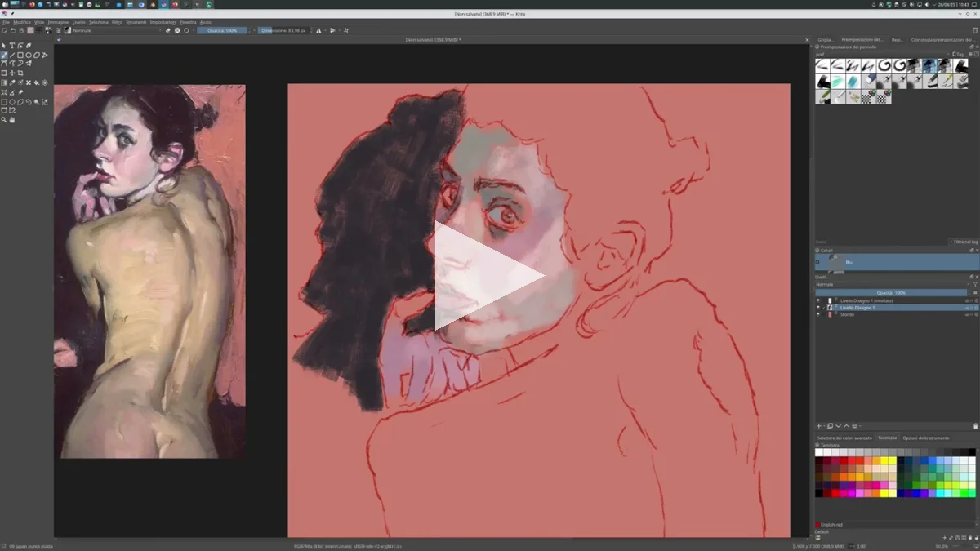Screen dimensions: 980x551
Task: Select the Rectangle shape tool
Action: click(x=20, y=56)
